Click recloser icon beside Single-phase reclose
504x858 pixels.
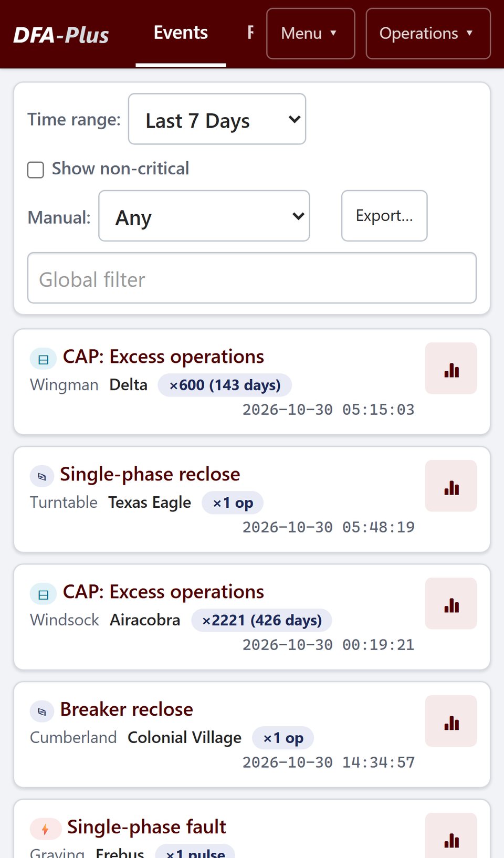[42, 477]
